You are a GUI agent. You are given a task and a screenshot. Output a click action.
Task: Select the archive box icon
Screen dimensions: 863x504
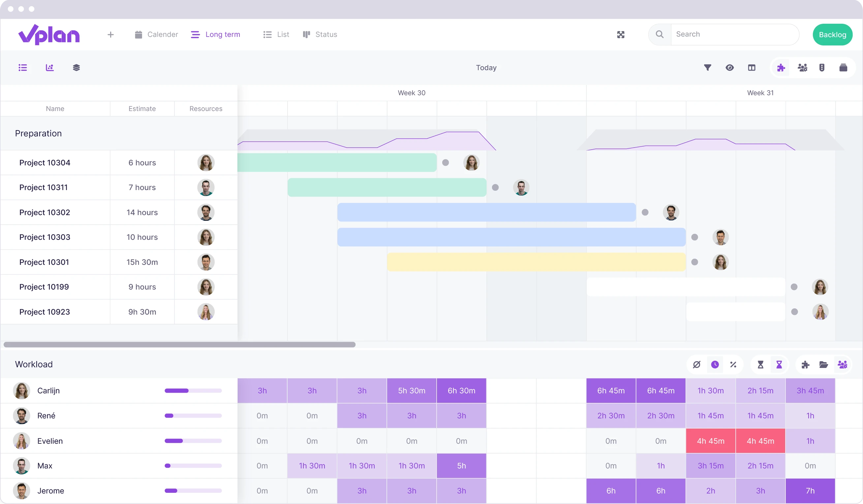tap(843, 68)
